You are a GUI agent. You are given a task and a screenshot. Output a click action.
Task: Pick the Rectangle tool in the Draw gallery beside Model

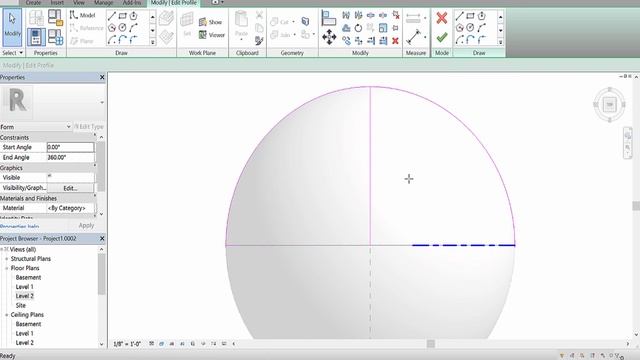[122, 16]
